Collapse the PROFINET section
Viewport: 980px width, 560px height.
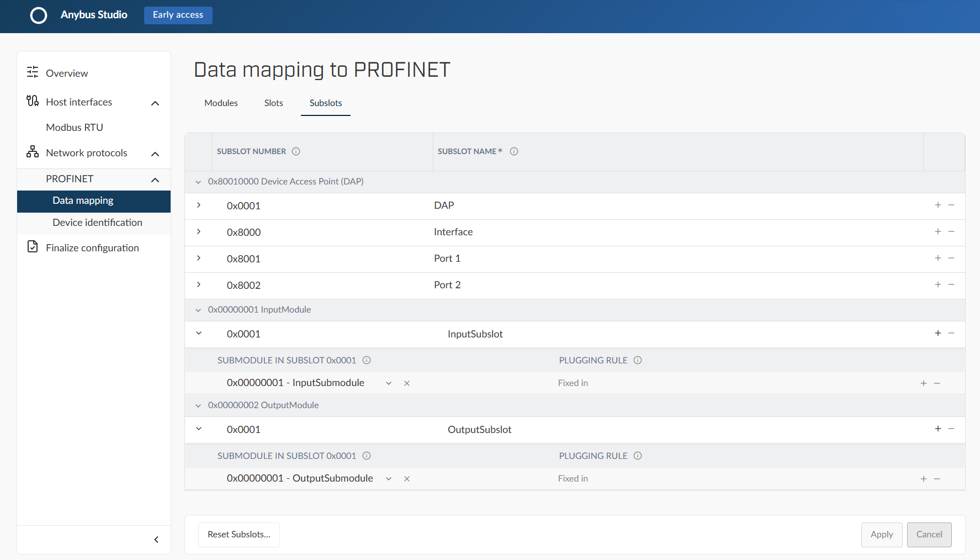155,180
